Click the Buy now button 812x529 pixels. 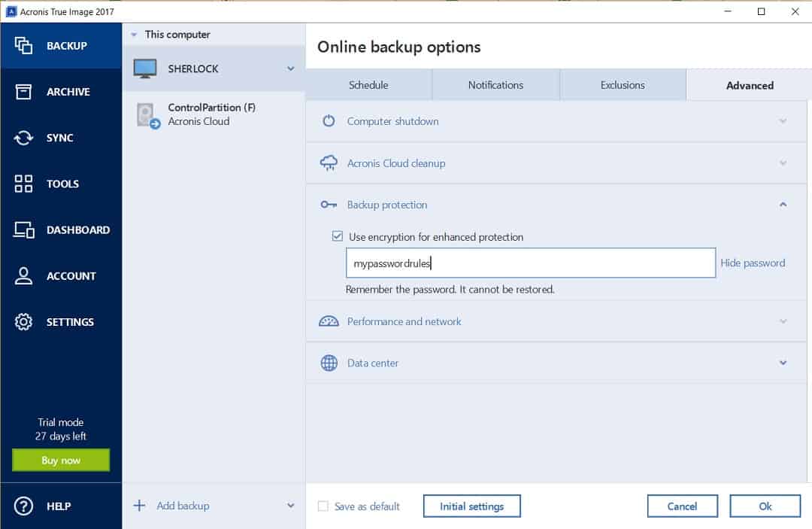point(61,460)
